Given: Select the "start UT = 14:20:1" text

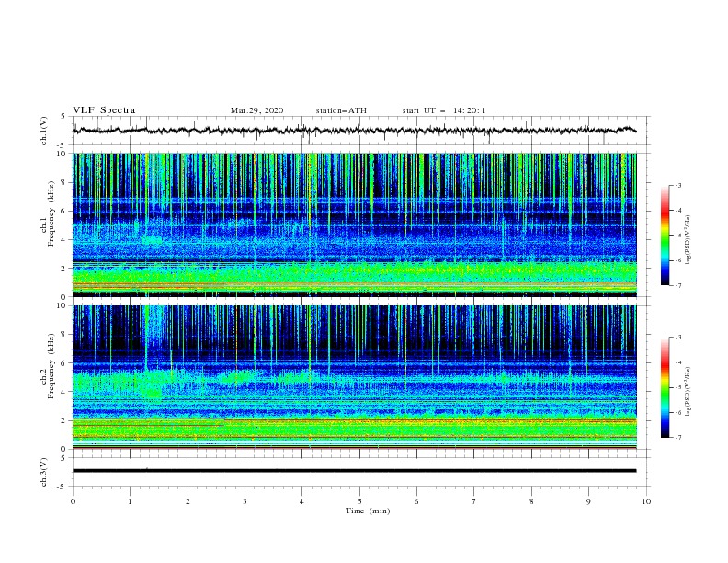Looking at the screenshot, I should (444, 110).
